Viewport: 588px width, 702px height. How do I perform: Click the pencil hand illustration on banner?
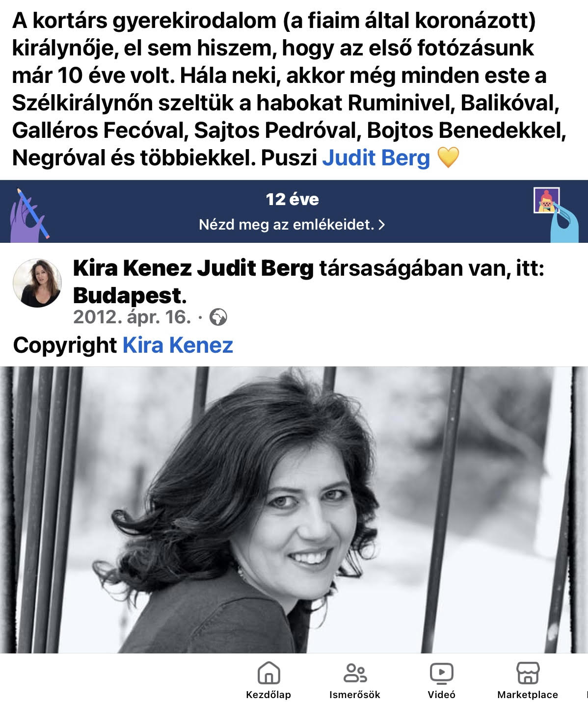(x=28, y=215)
